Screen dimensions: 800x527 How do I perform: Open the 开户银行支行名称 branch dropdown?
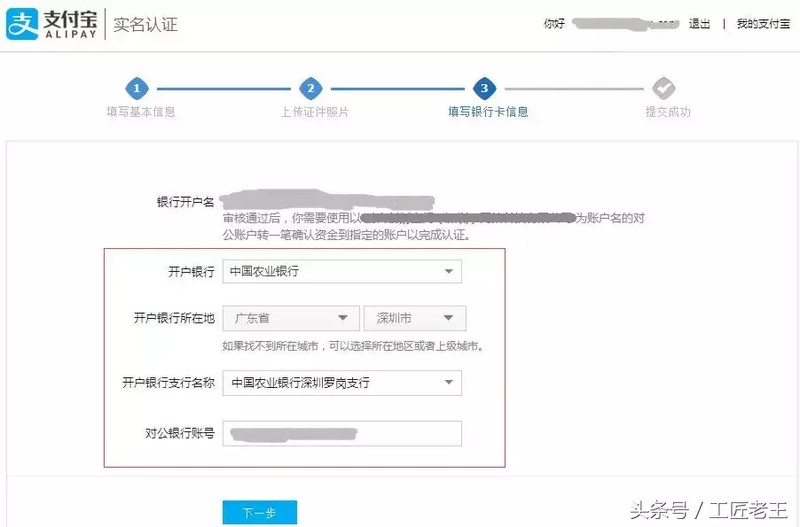coord(342,383)
